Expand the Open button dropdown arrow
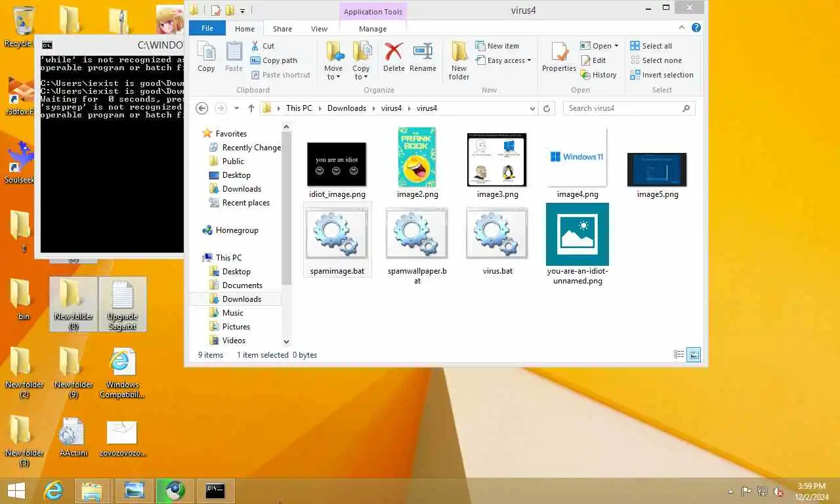The width and height of the screenshot is (840, 504). 616,46
